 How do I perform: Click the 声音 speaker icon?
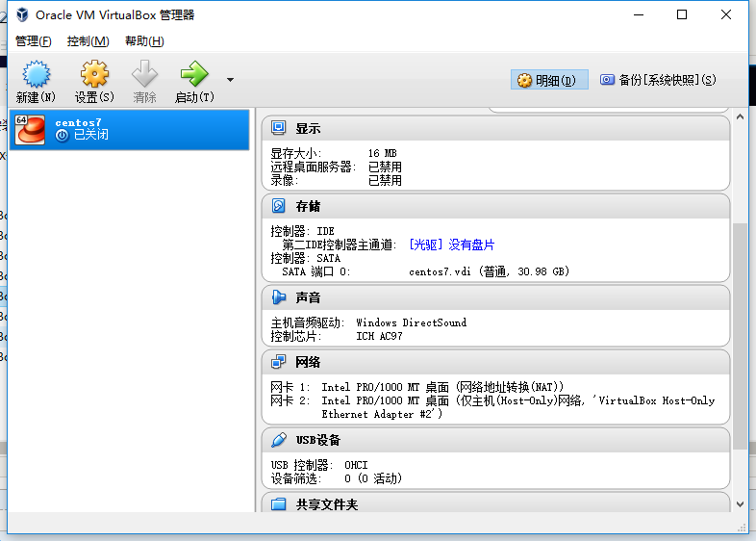279,296
